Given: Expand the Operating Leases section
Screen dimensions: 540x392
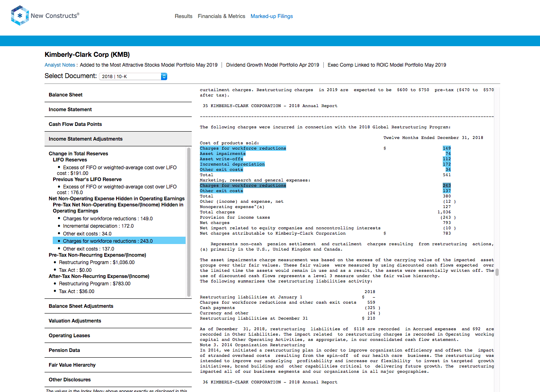Looking at the screenshot, I should click(x=118, y=336).
